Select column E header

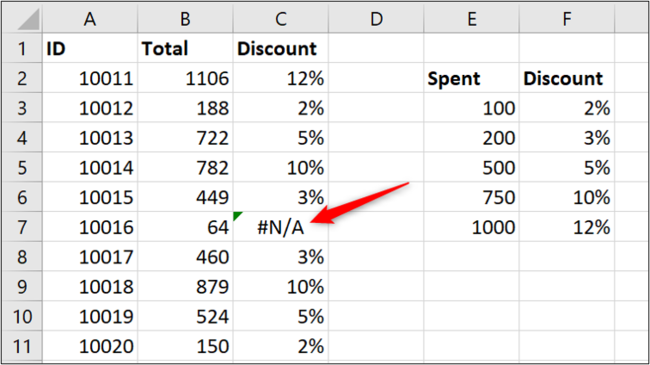click(471, 19)
